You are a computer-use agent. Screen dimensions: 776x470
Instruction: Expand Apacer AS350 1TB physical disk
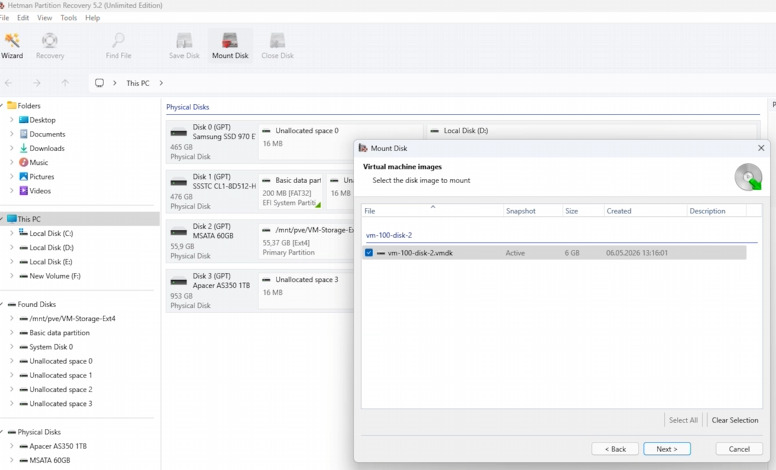[x=11, y=446]
